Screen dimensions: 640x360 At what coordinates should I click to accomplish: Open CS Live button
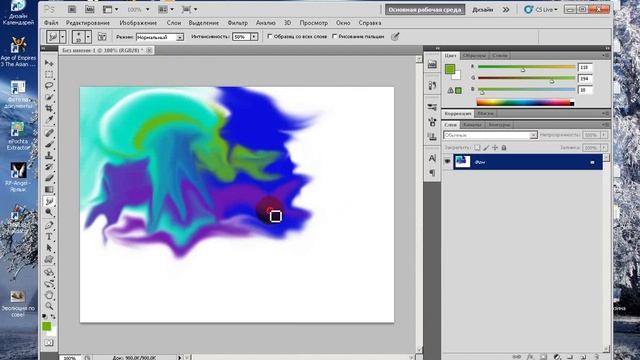tap(541, 9)
